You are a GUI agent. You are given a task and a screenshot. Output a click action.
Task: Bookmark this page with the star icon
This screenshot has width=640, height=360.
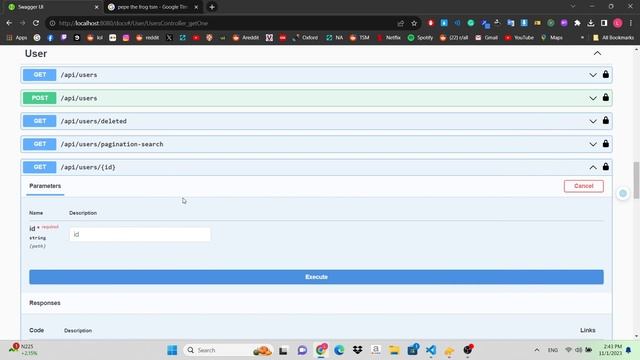tap(414, 23)
